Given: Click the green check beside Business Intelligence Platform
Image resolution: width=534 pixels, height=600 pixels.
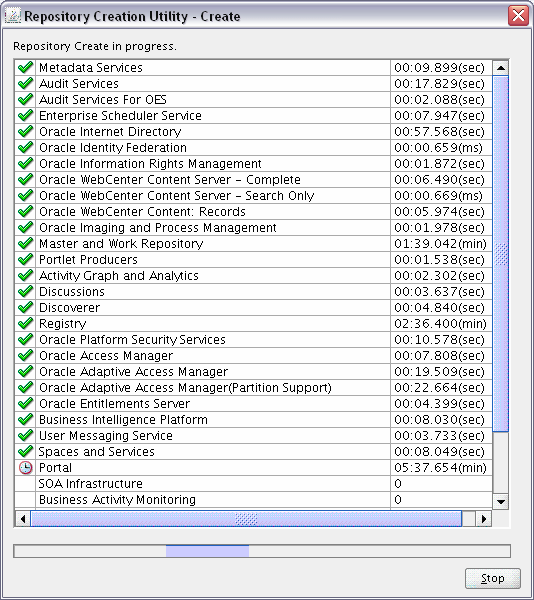Looking at the screenshot, I should [25, 420].
